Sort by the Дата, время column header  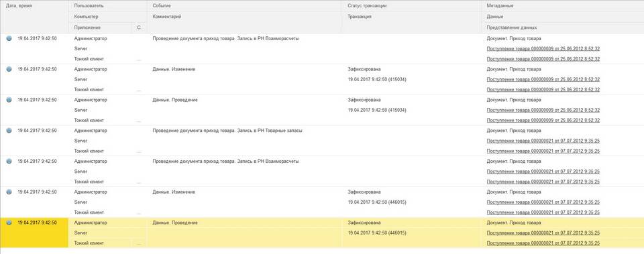point(34,17)
